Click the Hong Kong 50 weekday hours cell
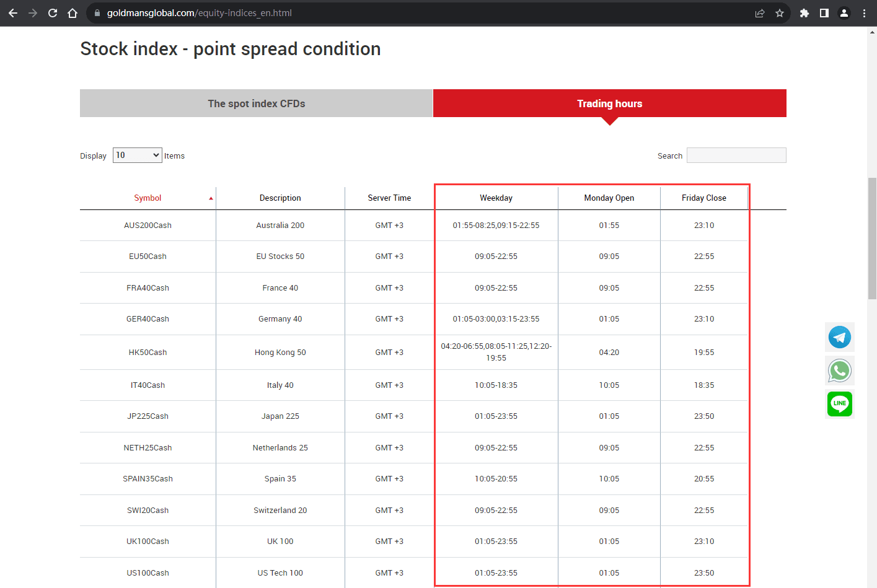Image resolution: width=877 pixels, height=588 pixels. pos(496,353)
